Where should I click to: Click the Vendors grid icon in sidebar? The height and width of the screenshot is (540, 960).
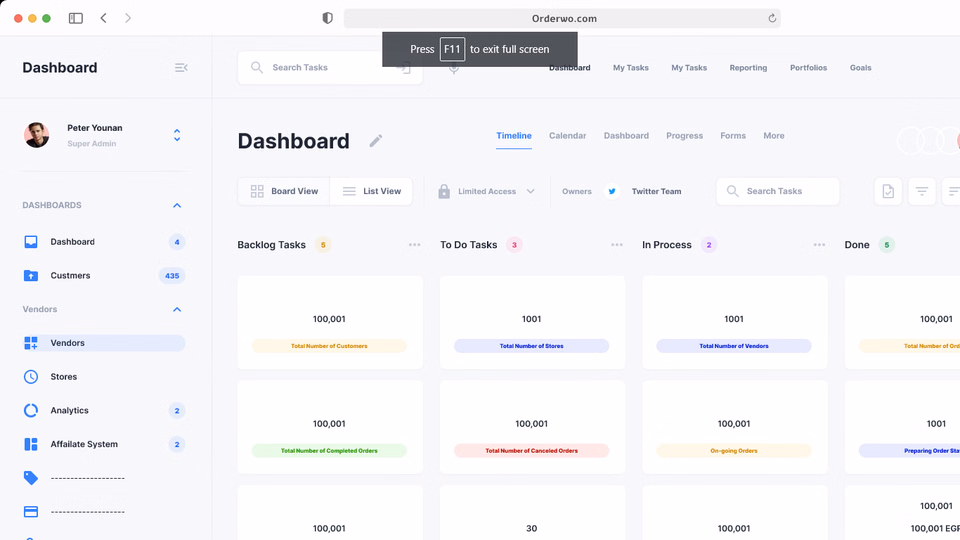(x=31, y=343)
